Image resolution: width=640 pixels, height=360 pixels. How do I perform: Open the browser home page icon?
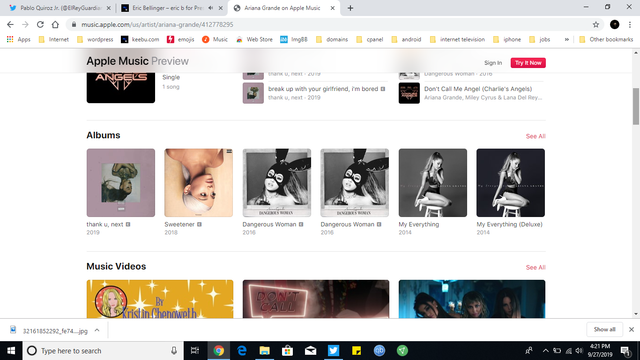click(x=55, y=24)
